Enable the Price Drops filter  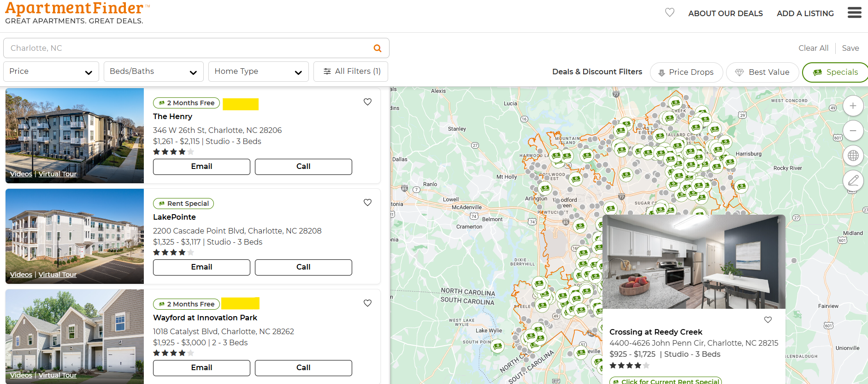point(686,72)
